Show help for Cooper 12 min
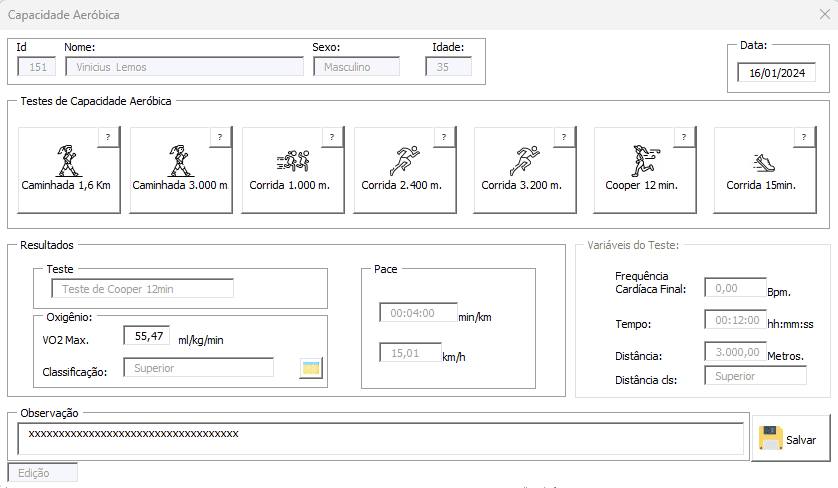Image resolution: width=838 pixels, height=488 pixels. (x=685, y=137)
